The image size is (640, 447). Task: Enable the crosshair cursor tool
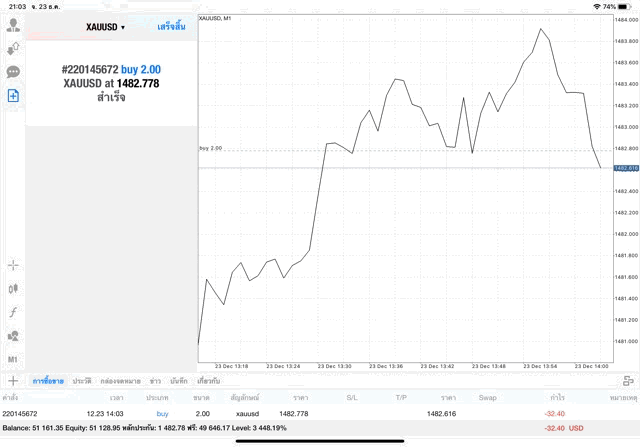(x=13, y=265)
